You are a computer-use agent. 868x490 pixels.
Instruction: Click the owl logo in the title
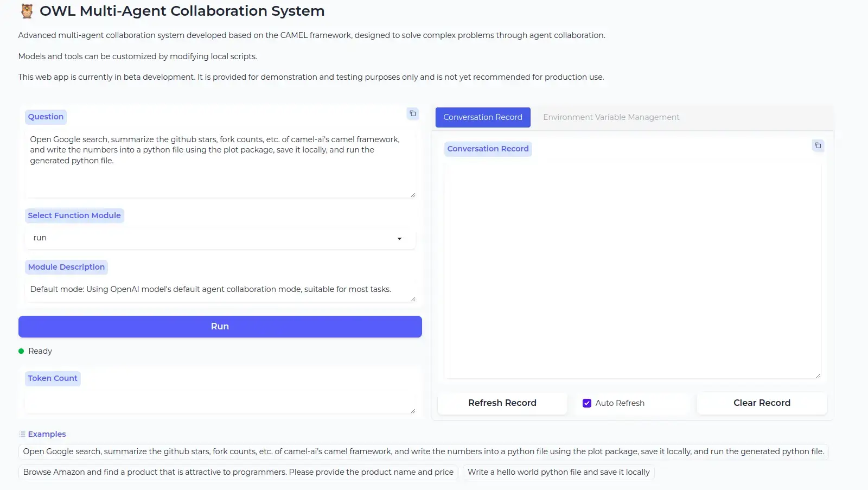click(27, 11)
